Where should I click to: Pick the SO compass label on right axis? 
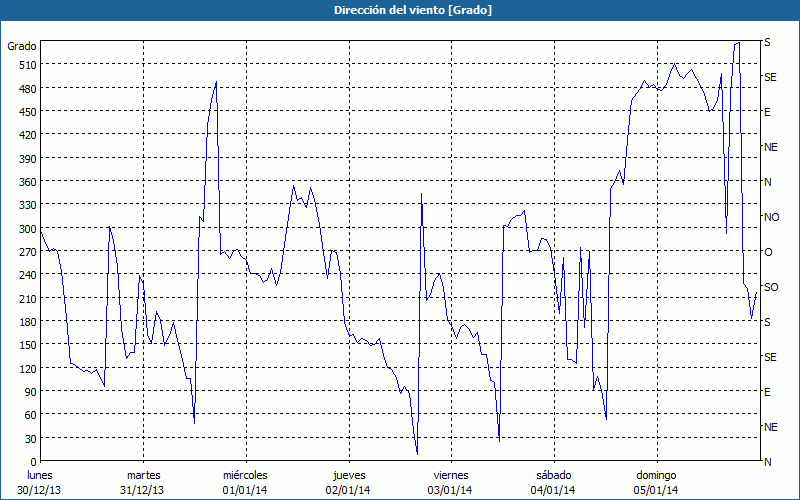[x=771, y=287]
